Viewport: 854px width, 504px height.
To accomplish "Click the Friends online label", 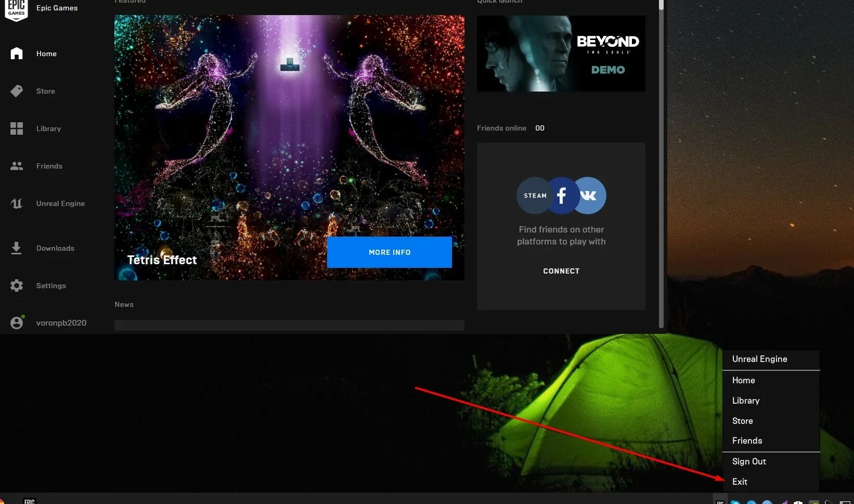I will [x=501, y=128].
